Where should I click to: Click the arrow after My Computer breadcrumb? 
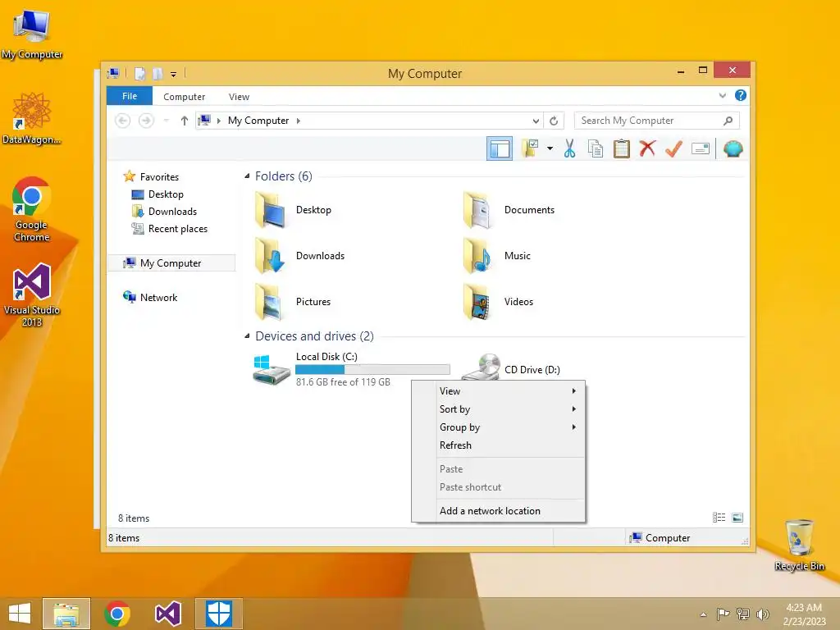coord(299,121)
